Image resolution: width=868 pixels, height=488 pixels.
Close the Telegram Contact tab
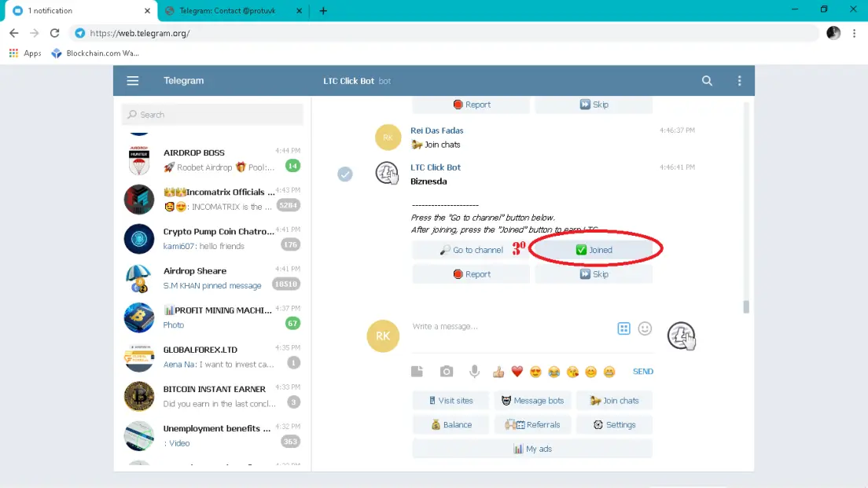(x=299, y=10)
